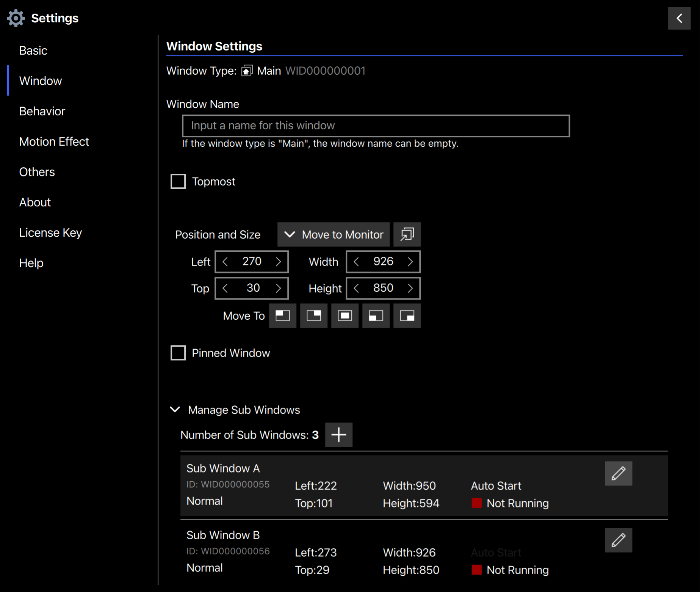700x592 pixels.
Task: Add a new sub window with plus button
Action: pyautogui.click(x=338, y=435)
